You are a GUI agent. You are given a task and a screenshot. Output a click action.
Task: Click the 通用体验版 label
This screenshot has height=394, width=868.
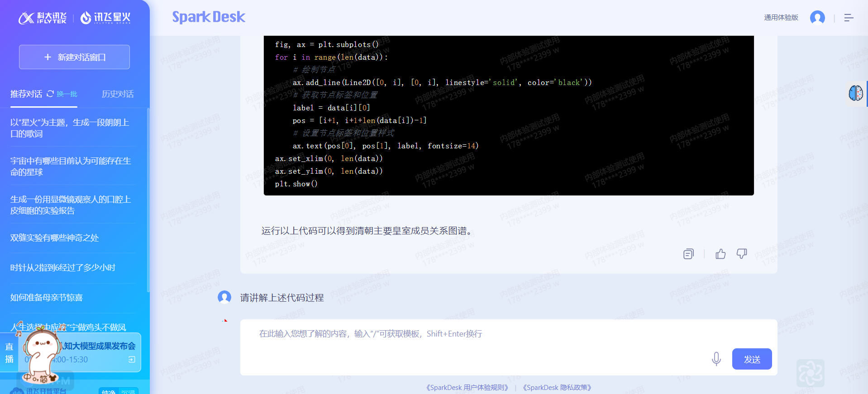click(781, 18)
